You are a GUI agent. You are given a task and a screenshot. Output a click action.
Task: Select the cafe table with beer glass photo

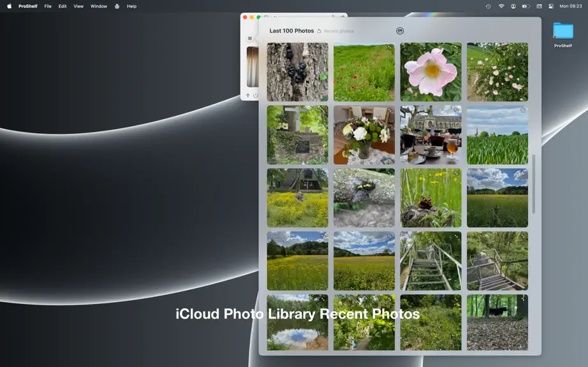pyautogui.click(x=431, y=135)
